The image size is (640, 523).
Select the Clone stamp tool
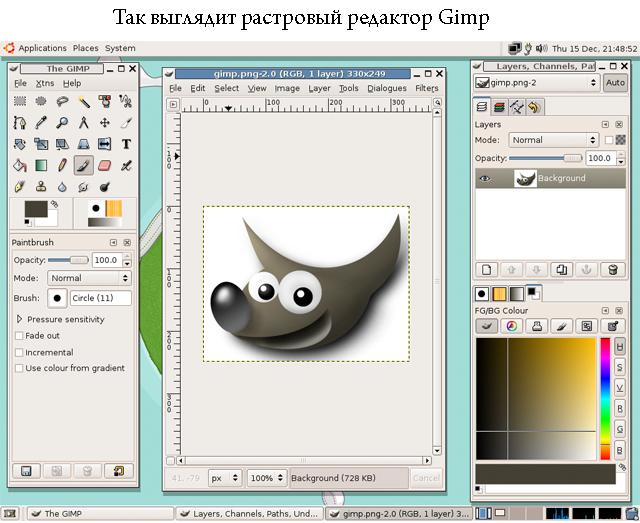click(x=41, y=187)
